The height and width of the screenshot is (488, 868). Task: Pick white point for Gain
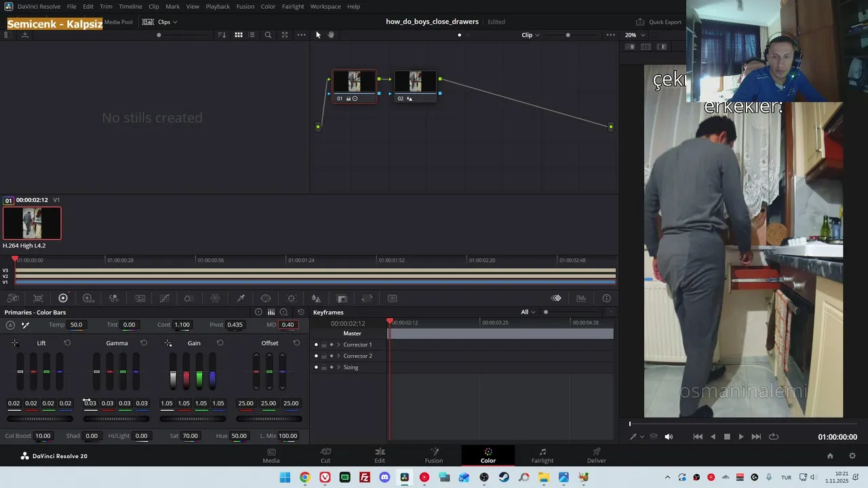click(167, 343)
